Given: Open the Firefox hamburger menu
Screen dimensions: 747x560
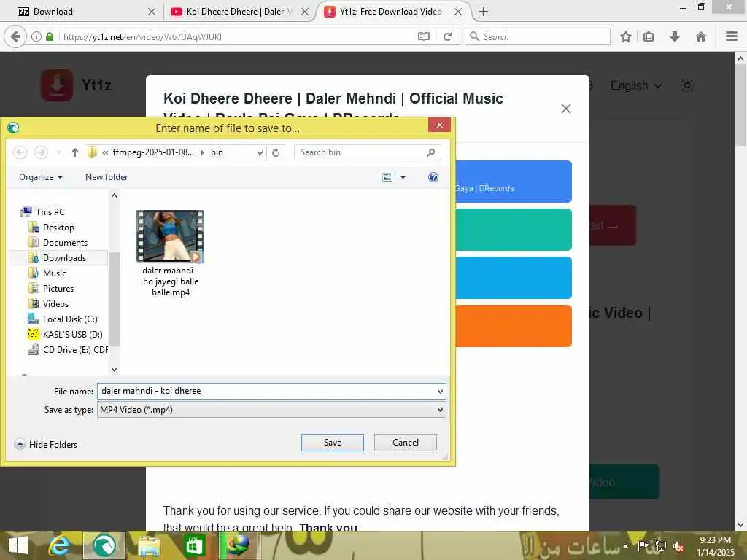Looking at the screenshot, I should (x=732, y=36).
